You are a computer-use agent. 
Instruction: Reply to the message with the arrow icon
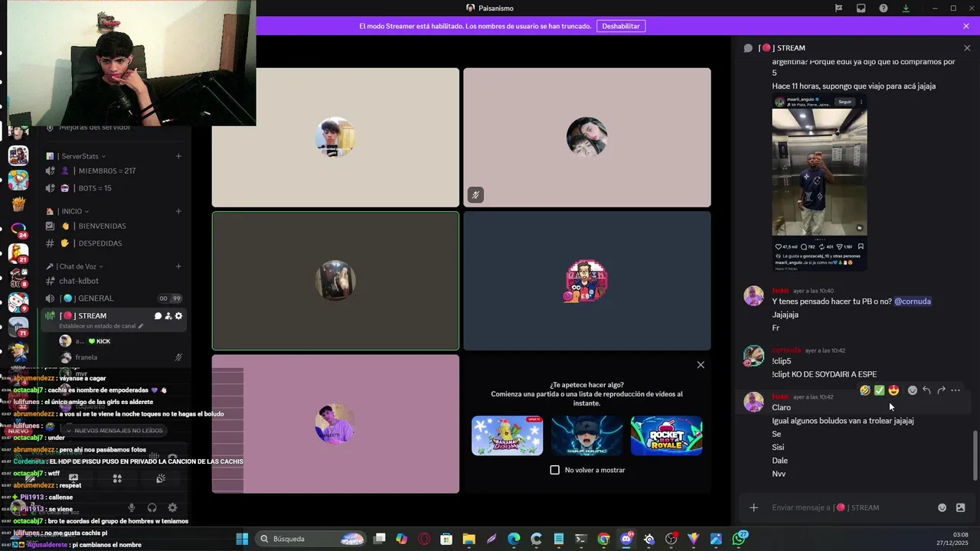[926, 390]
